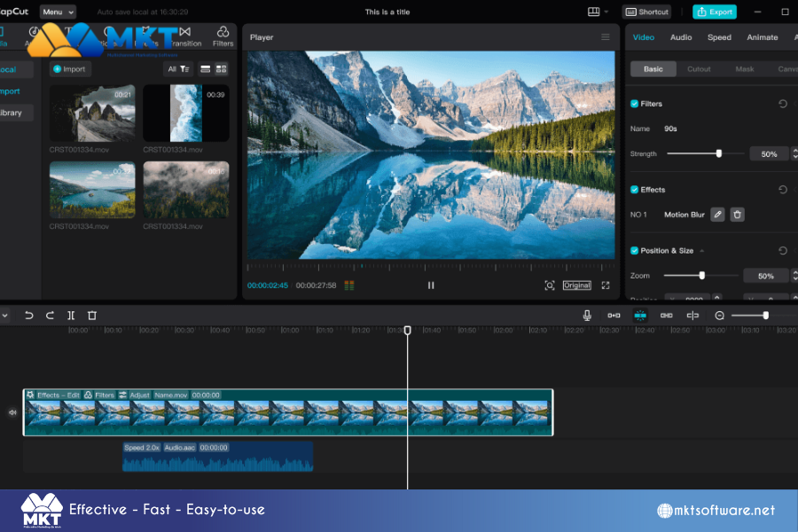Screen dimensions: 798x532
Task: Switch to the Animate tab
Action: point(763,37)
